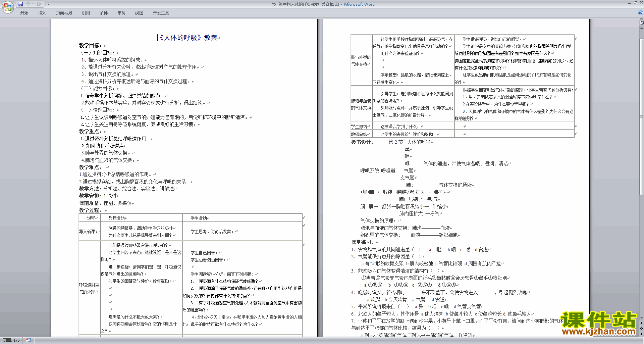Screen dimensions: 644x344
Task: Switch to the 页面布局 tab
Action: coord(64,13)
